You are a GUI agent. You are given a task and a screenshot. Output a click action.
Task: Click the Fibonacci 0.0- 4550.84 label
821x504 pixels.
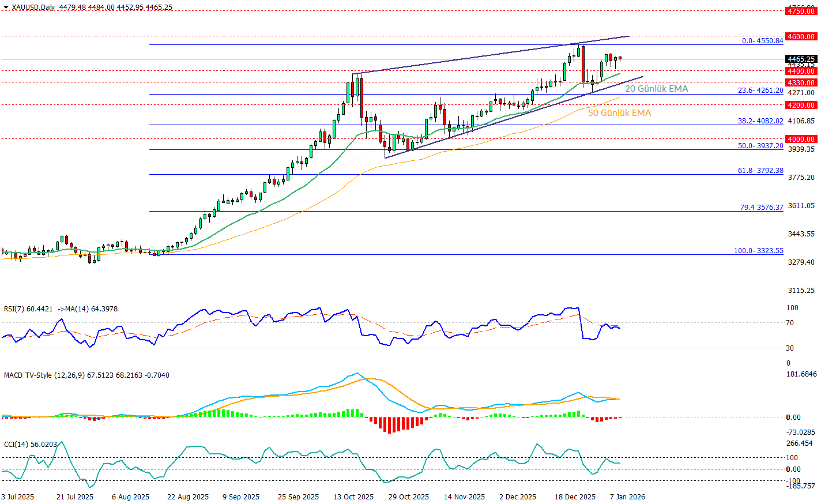click(762, 40)
